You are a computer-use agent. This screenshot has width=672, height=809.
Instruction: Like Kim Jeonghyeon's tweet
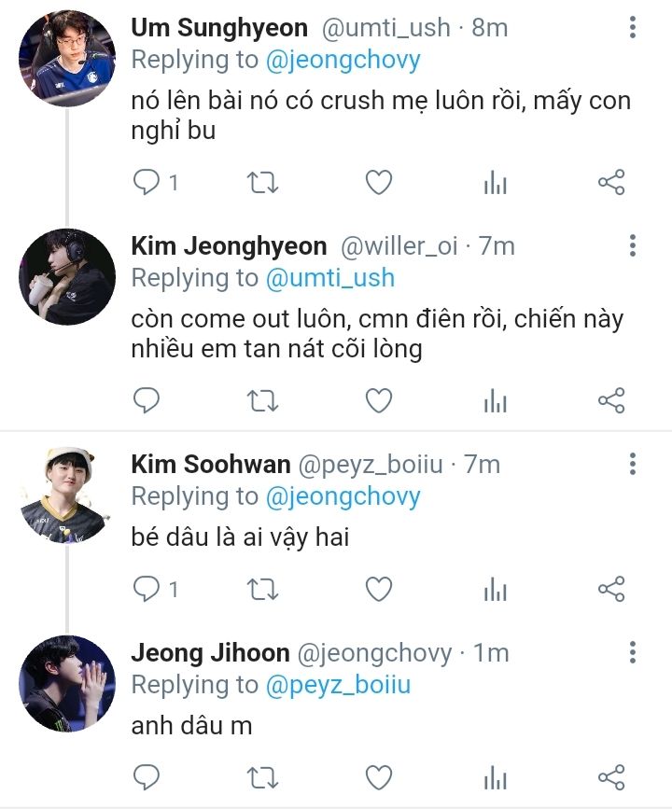coord(378,401)
